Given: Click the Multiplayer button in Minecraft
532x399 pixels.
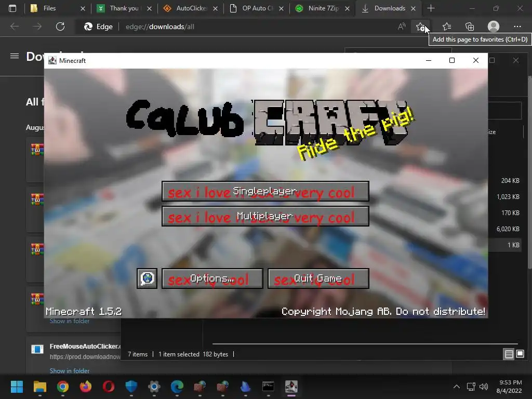Looking at the screenshot, I should tap(265, 216).
